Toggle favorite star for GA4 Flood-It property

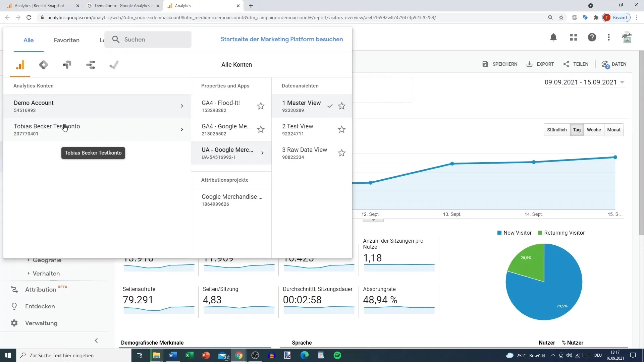coord(261,106)
